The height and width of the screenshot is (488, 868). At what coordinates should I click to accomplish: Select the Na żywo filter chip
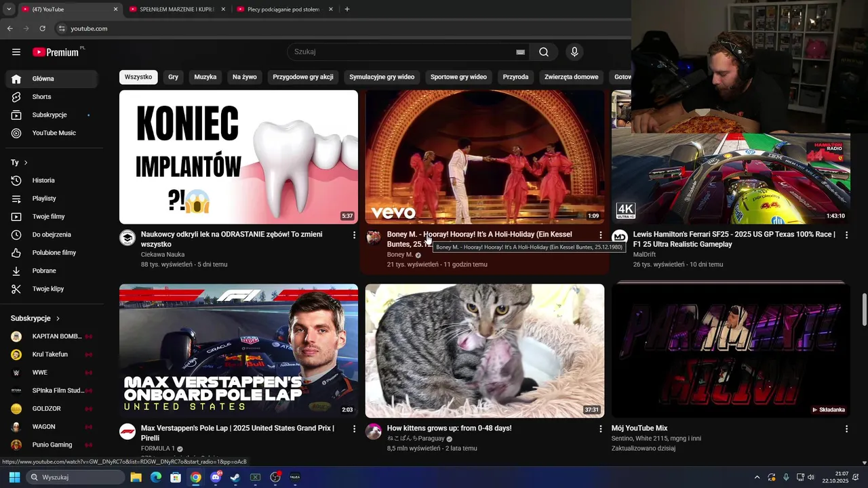coord(245,77)
